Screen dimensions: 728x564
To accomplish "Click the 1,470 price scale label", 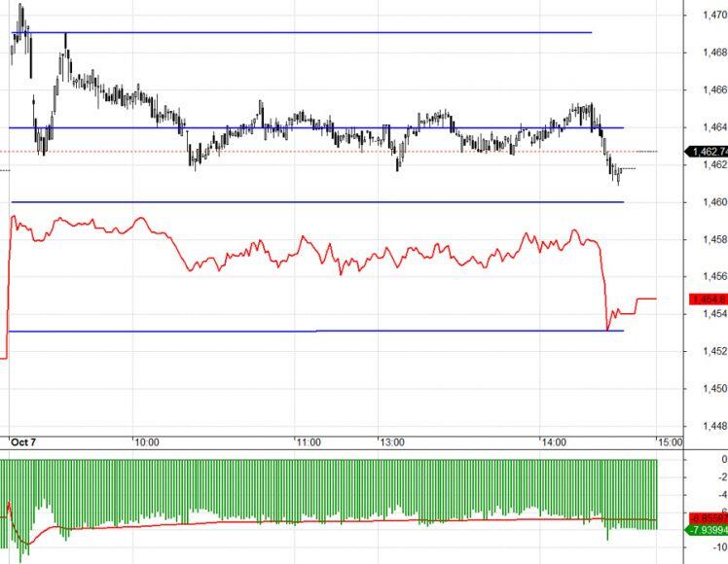I will pos(715,15).
